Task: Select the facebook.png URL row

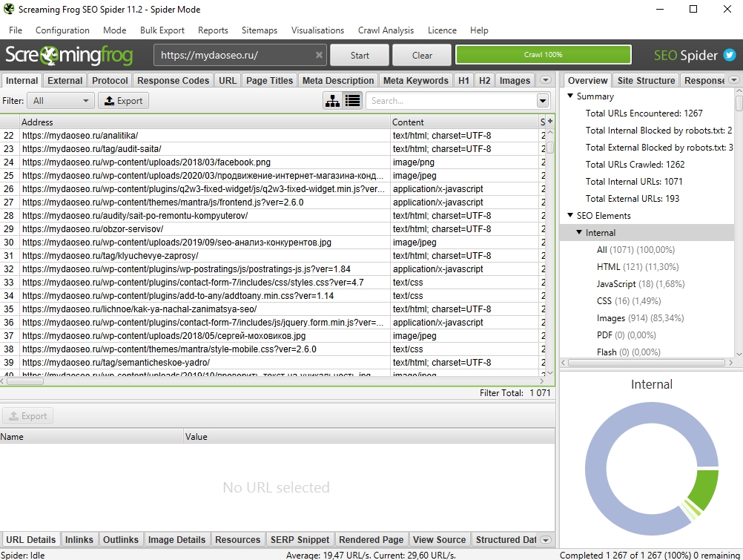Action: coord(273,162)
